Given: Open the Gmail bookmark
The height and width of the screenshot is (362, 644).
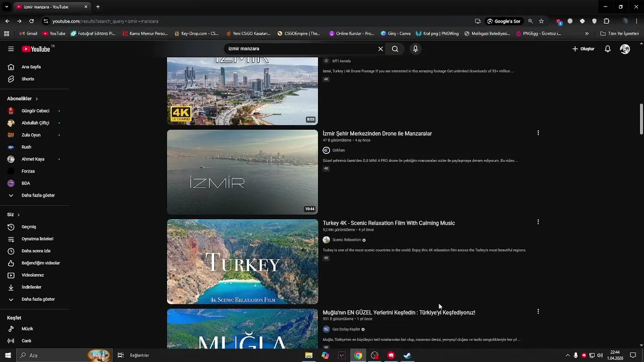Looking at the screenshot, I should [x=28, y=34].
